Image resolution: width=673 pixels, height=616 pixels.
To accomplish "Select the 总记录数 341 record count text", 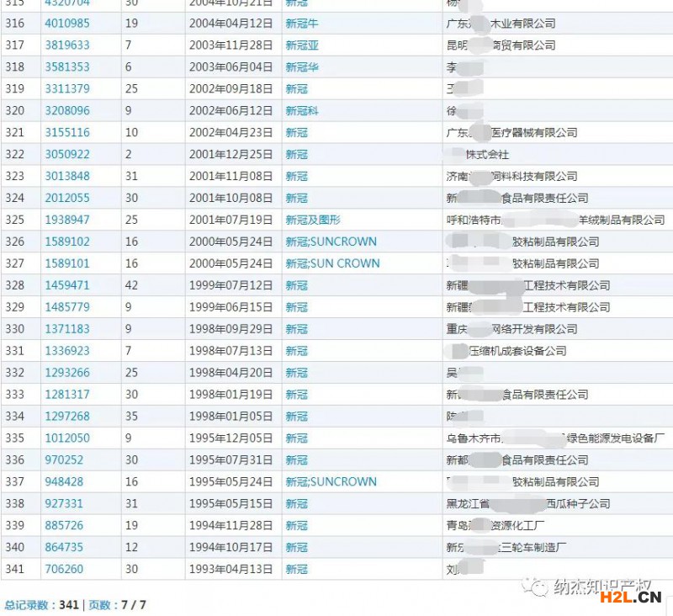I will click(x=41, y=605).
